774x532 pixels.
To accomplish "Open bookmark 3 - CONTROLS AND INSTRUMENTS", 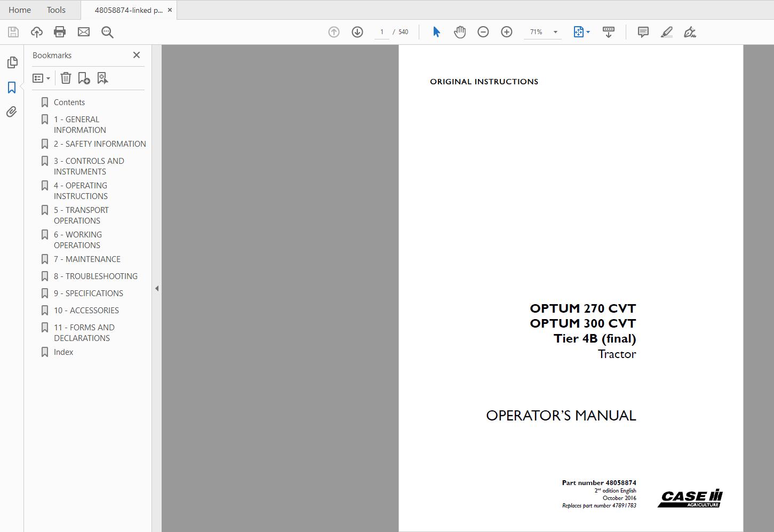I will (x=89, y=166).
